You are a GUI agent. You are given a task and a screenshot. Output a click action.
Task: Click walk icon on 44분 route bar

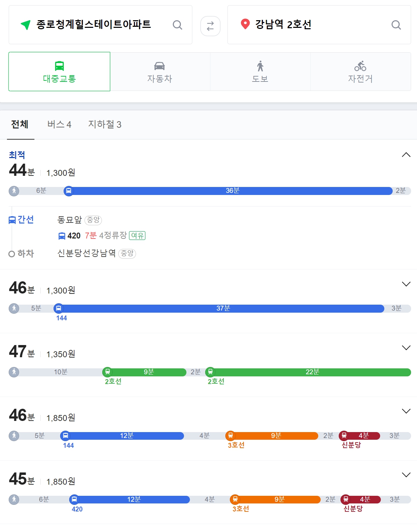[x=14, y=191]
